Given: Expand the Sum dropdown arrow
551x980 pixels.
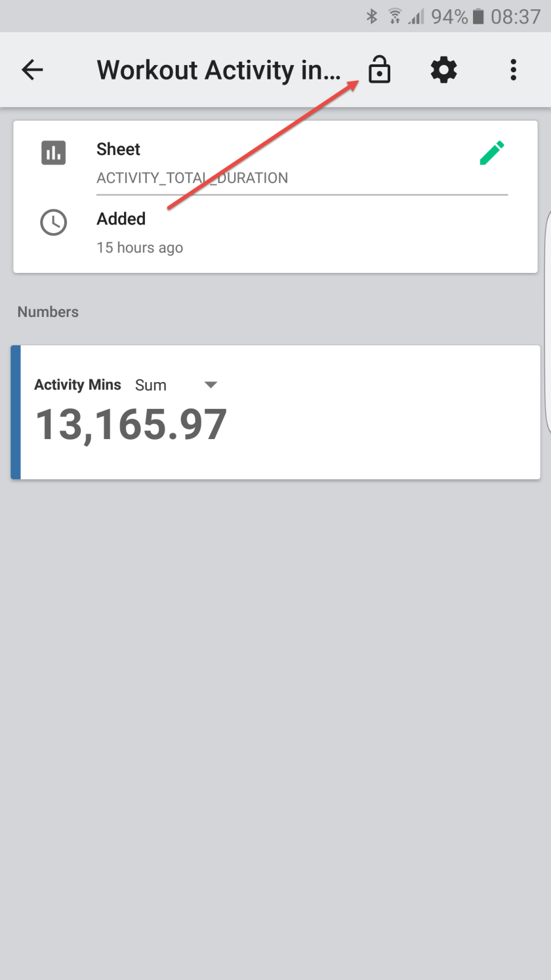Looking at the screenshot, I should [x=211, y=385].
